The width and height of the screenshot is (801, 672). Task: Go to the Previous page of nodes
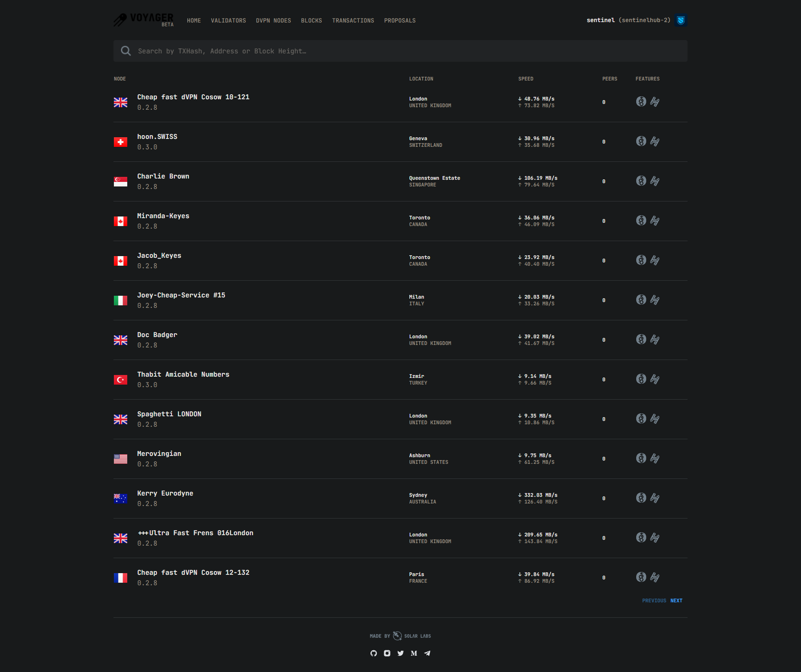click(654, 601)
